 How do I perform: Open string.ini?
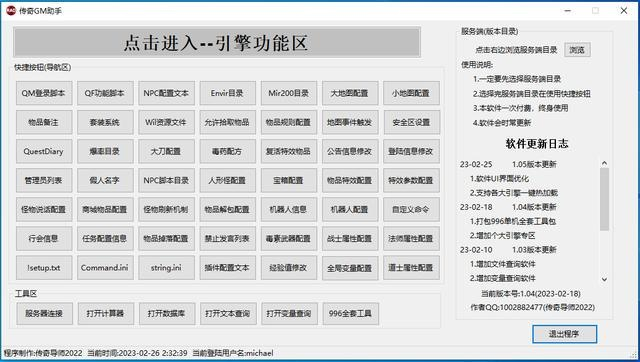click(x=167, y=268)
